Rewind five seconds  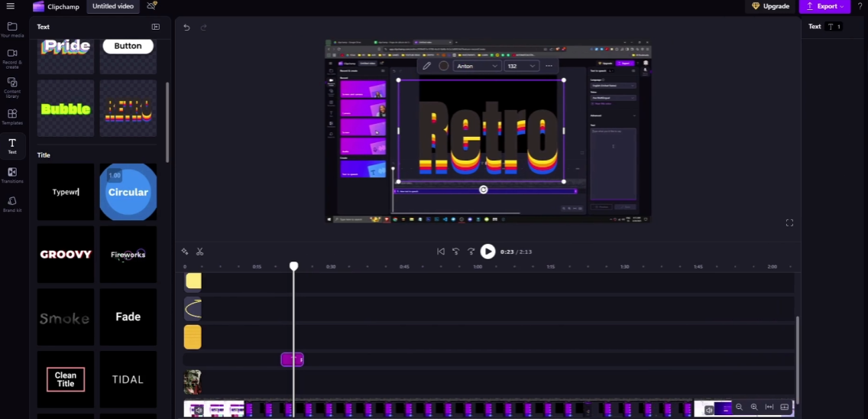[x=455, y=252]
